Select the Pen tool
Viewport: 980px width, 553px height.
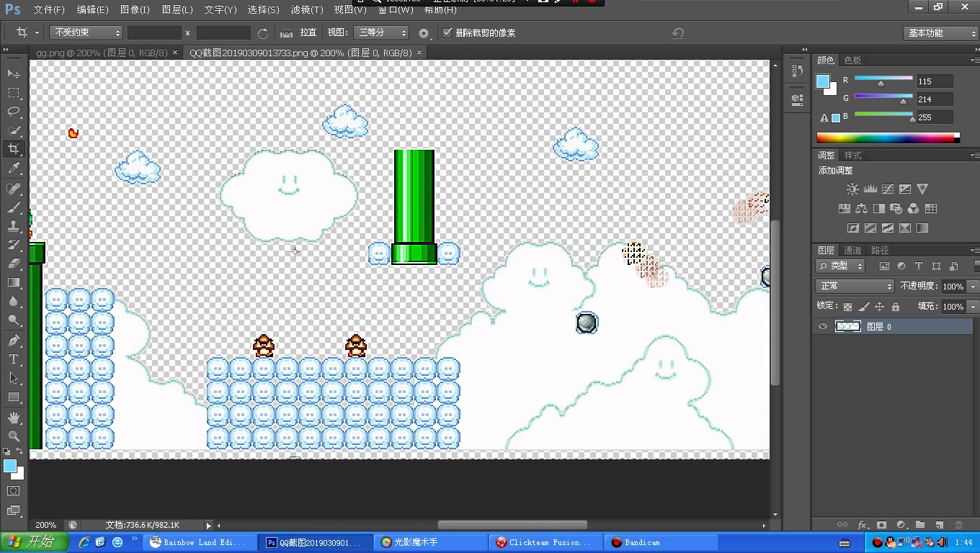[x=14, y=340]
